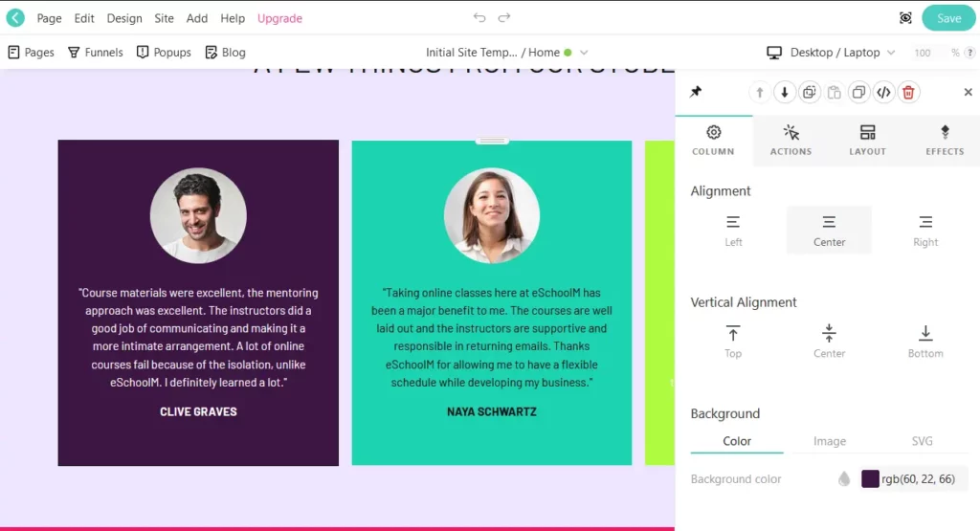980x531 pixels.
Task: Click the drag handle atop teal column
Action: pyautogui.click(x=492, y=142)
